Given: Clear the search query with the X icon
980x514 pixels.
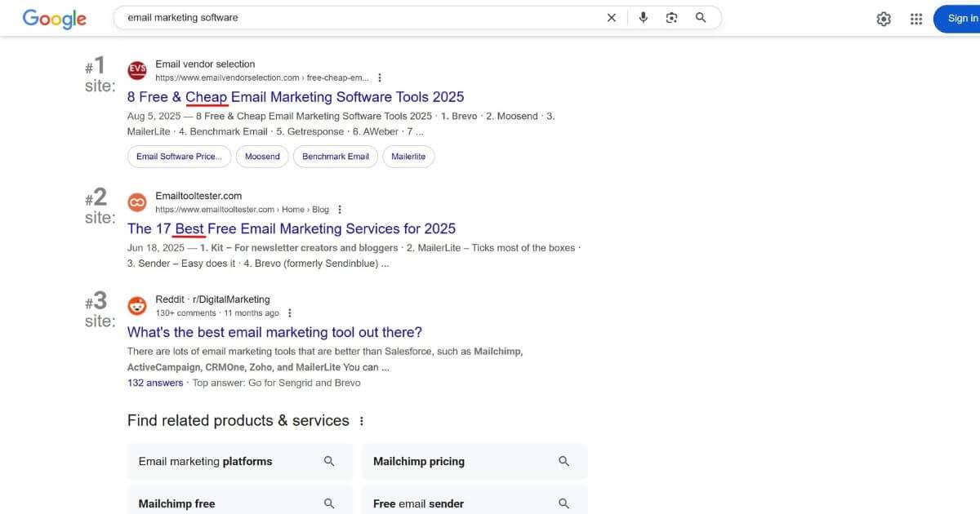Looking at the screenshot, I should [611, 17].
